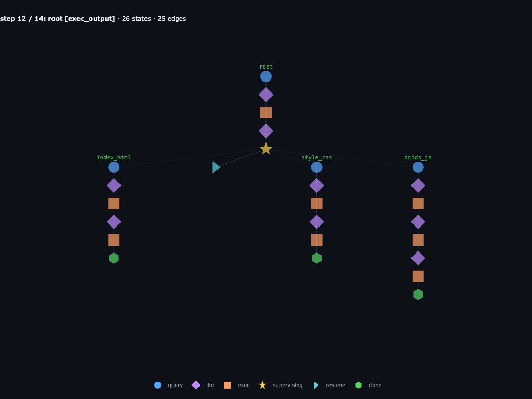The height and width of the screenshot is (399, 532).
Task: Click the root node label
Action: pyautogui.click(x=266, y=67)
